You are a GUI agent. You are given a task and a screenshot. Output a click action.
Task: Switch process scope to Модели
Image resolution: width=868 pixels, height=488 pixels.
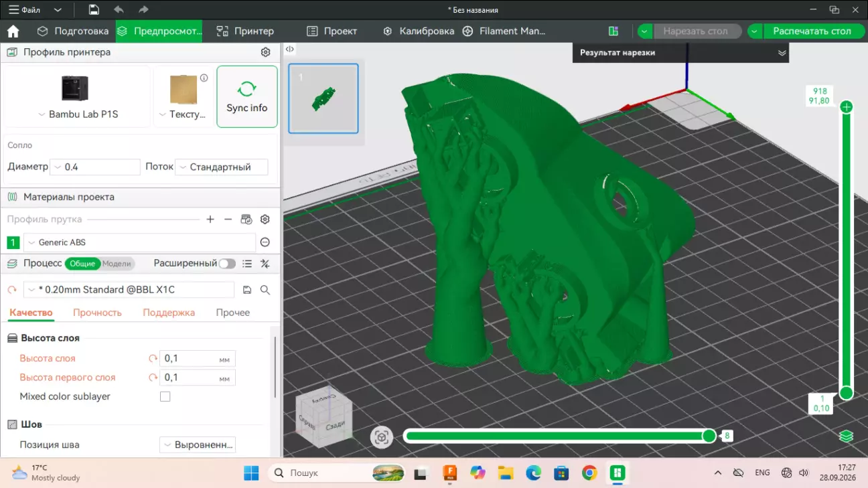tap(117, 264)
